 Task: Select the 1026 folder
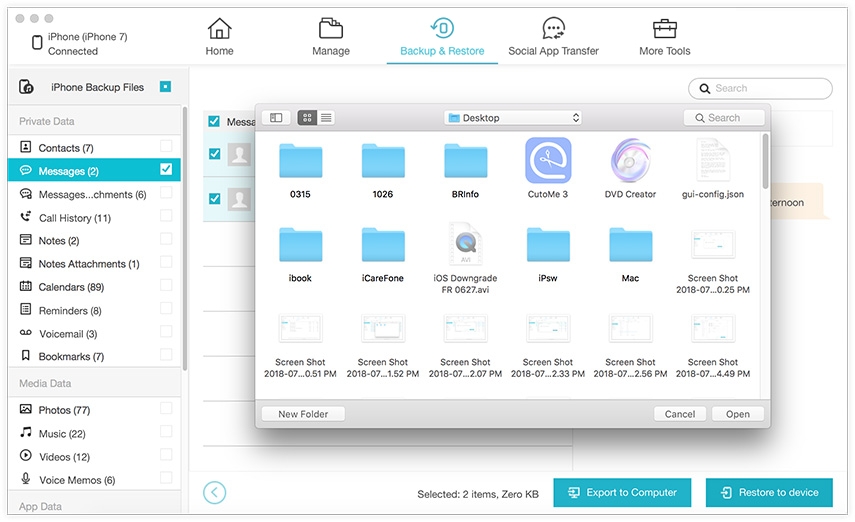click(383, 170)
